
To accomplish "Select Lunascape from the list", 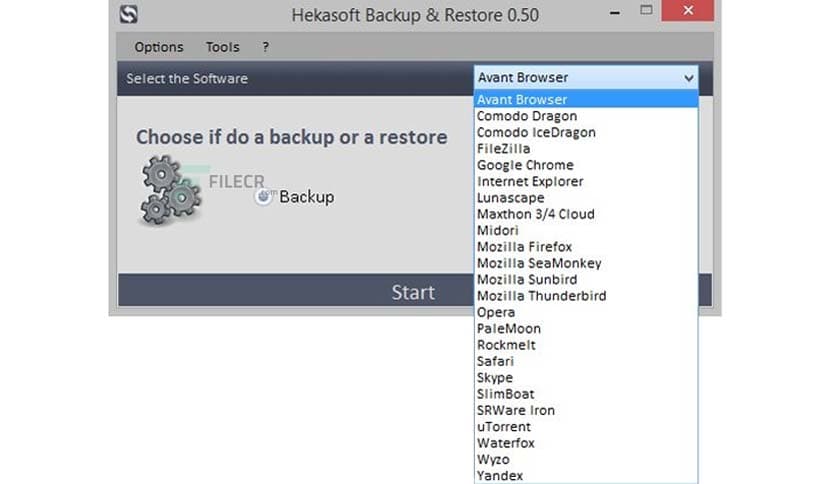I will pyautogui.click(x=586, y=197).
